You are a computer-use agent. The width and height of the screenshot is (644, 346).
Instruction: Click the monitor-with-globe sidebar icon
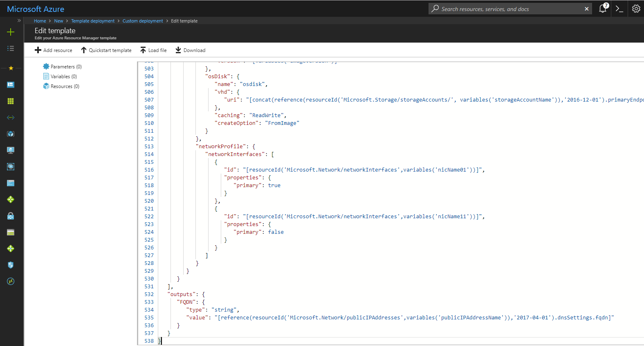click(11, 150)
